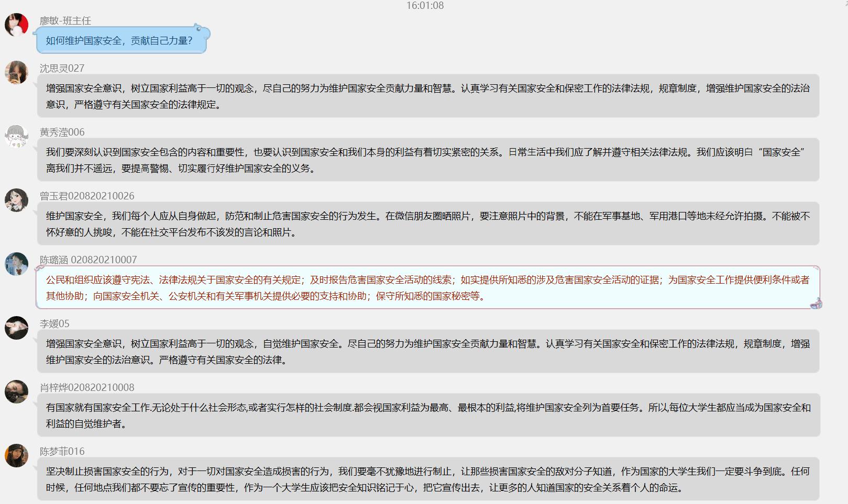
Task: Click the username 李媛05
Action: (54, 324)
